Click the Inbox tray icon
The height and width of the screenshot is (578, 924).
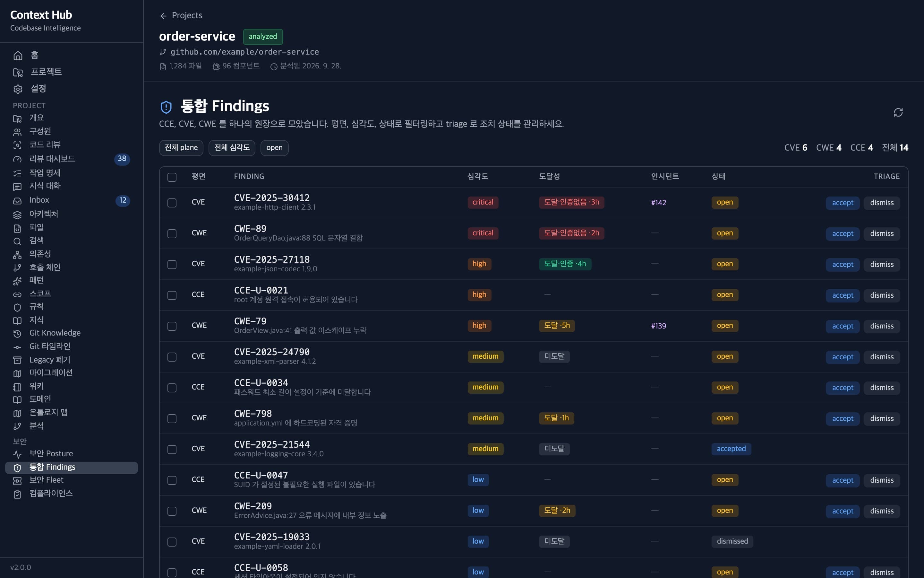coord(17,200)
